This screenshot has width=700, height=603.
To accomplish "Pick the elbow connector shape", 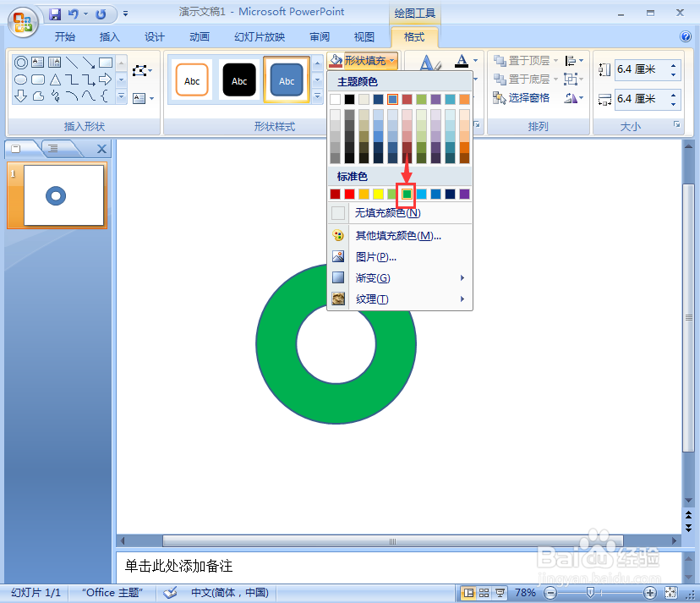I will 71,79.
